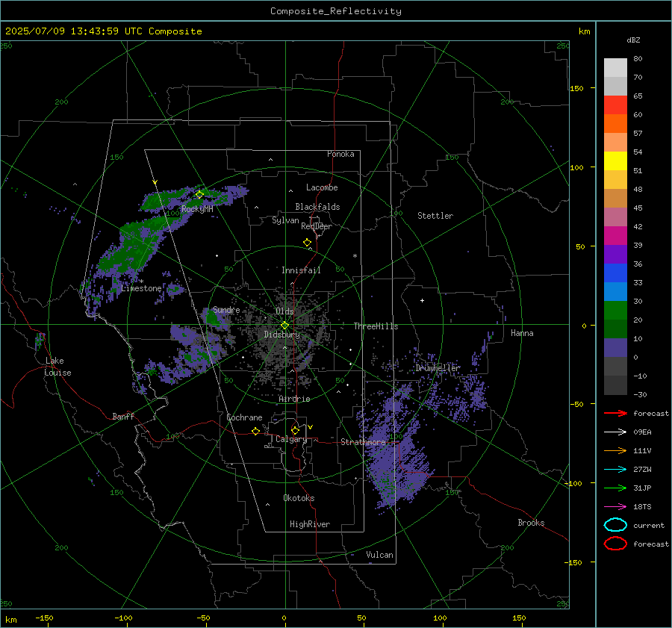This screenshot has width=672, height=628.
Task: Click the dBZ legend heading
Action: click(633, 40)
